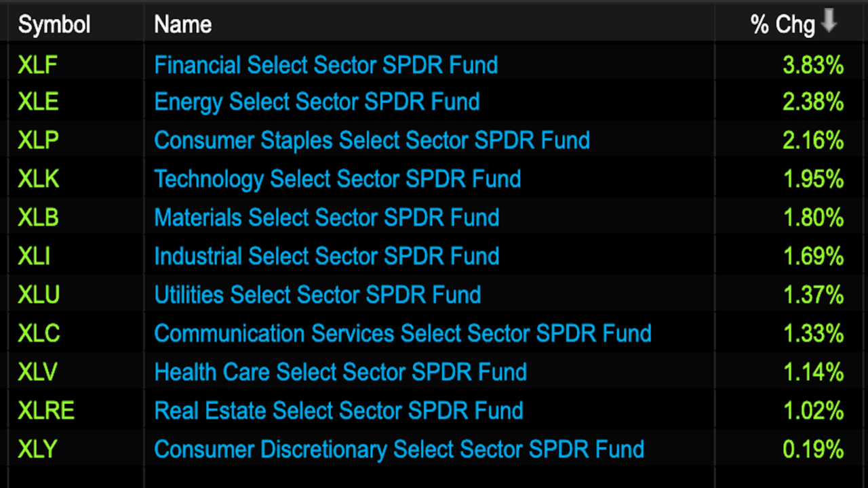Click the % Chg column header
Screen dimensions: 868x488
[782, 25]
